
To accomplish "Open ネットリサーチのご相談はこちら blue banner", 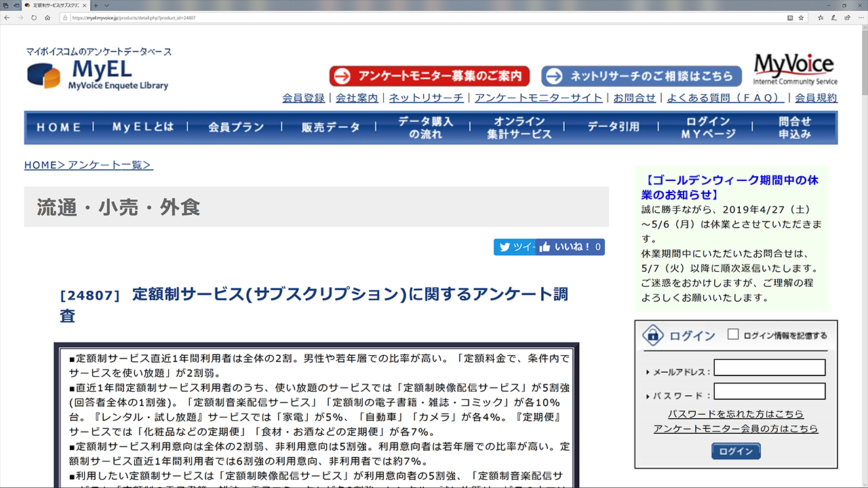I will click(642, 76).
